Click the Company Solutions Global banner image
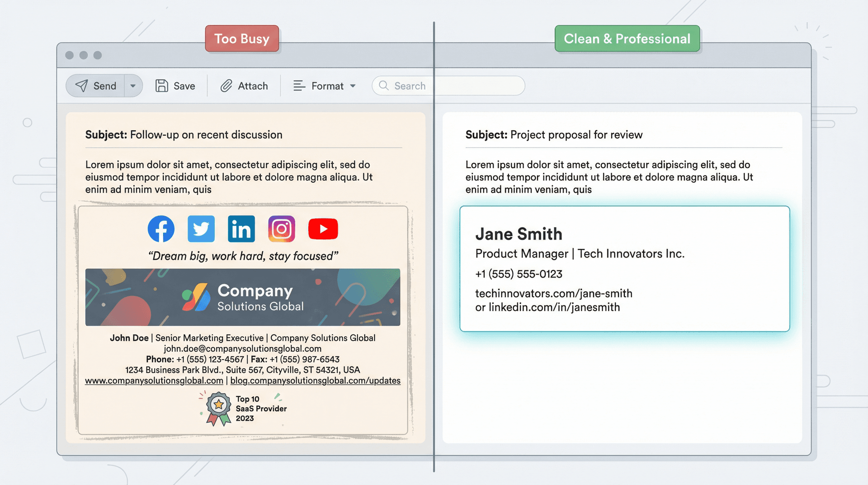This screenshot has height=485, width=868. (x=243, y=297)
